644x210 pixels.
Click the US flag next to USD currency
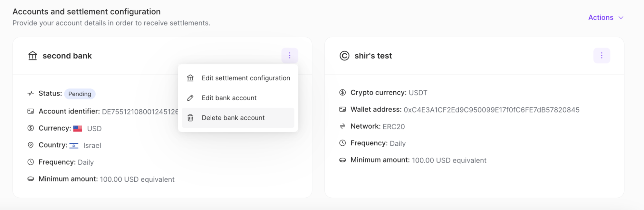pyautogui.click(x=78, y=128)
